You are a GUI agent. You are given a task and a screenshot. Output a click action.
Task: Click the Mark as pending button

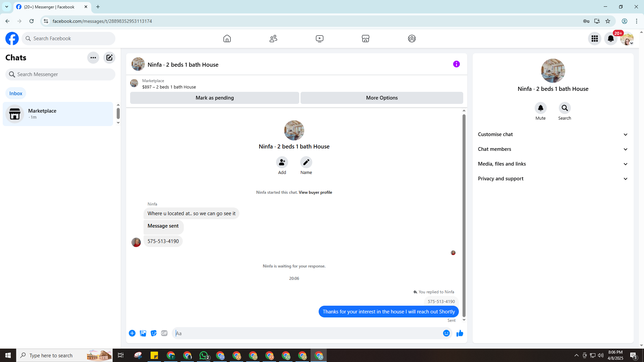click(x=215, y=98)
